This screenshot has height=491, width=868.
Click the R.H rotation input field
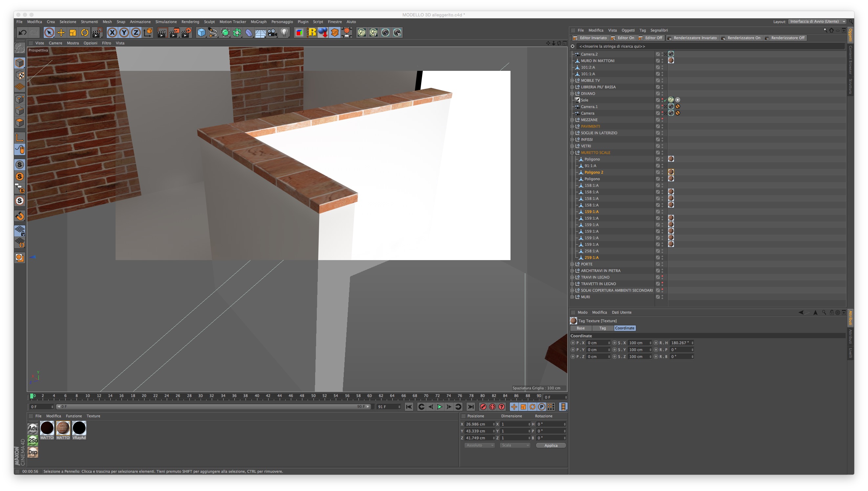pyautogui.click(x=680, y=343)
